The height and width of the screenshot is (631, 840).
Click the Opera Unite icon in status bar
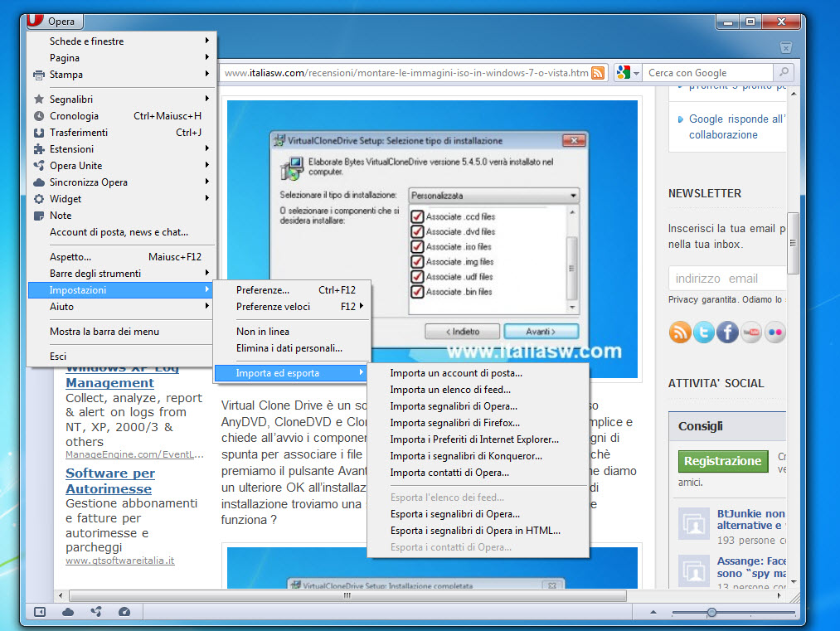(96, 612)
